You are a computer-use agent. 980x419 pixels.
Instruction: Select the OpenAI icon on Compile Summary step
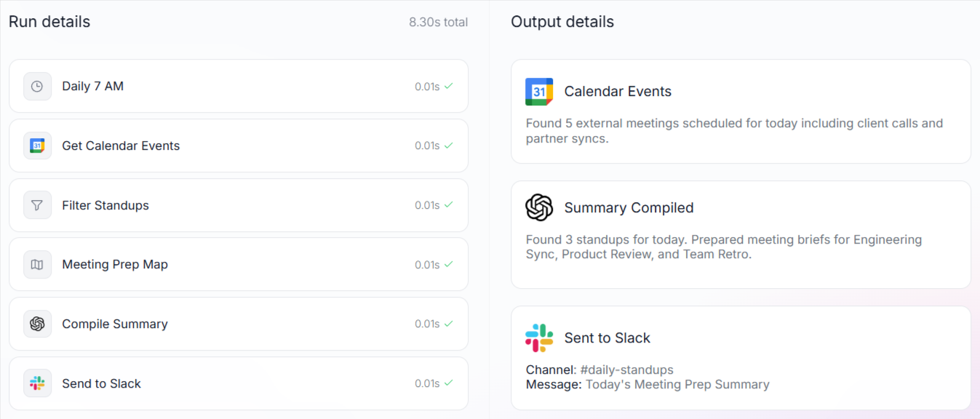coord(37,324)
